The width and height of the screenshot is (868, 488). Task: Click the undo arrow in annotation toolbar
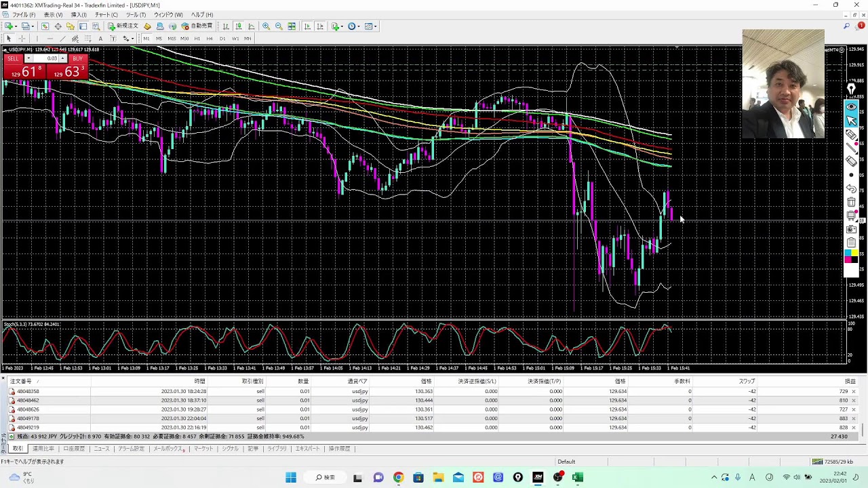851,188
